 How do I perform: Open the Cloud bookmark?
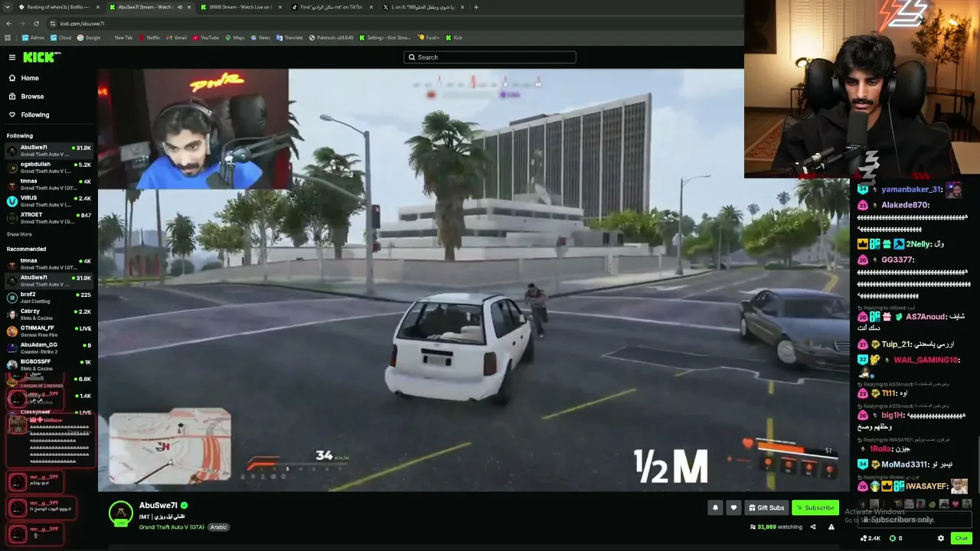(x=60, y=37)
